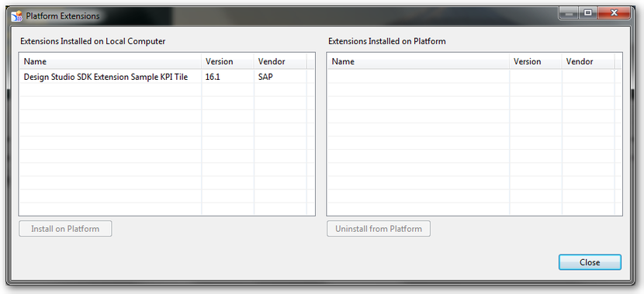Maximize the Platform Extensions window
Screen dimensions: 644x294
(588, 13)
